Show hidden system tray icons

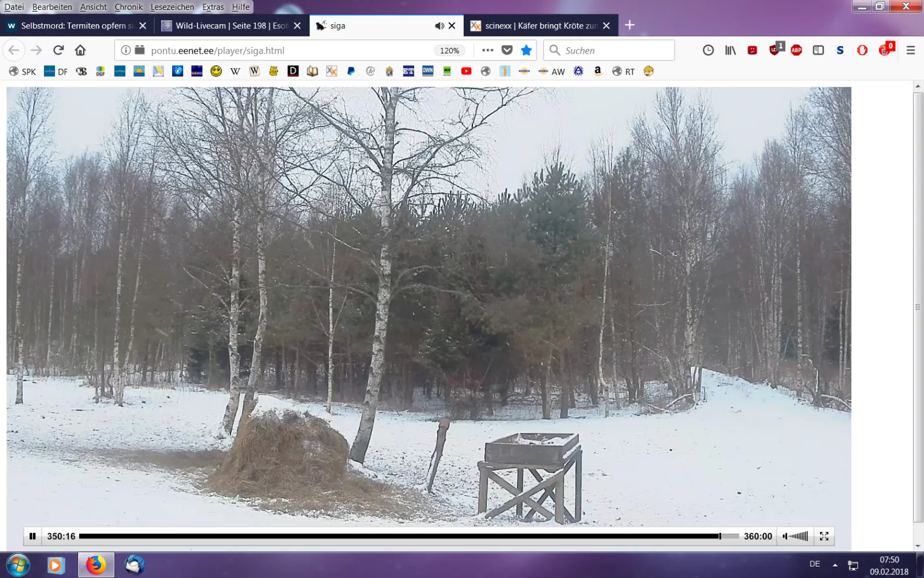coord(834,565)
